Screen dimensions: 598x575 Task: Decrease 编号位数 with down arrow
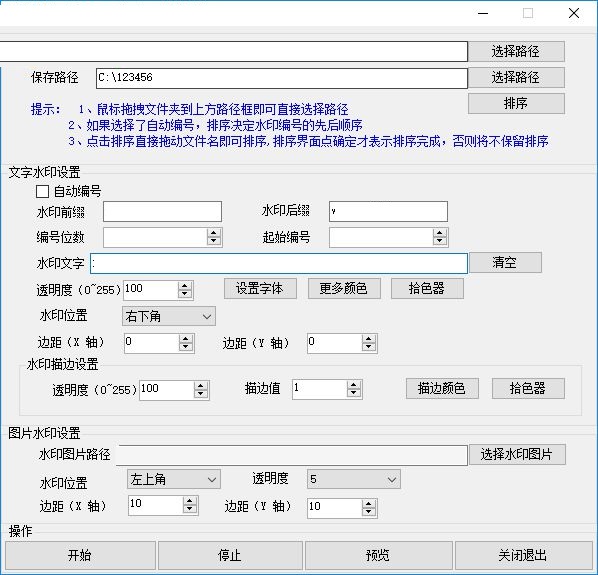pyautogui.click(x=214, y=241)
